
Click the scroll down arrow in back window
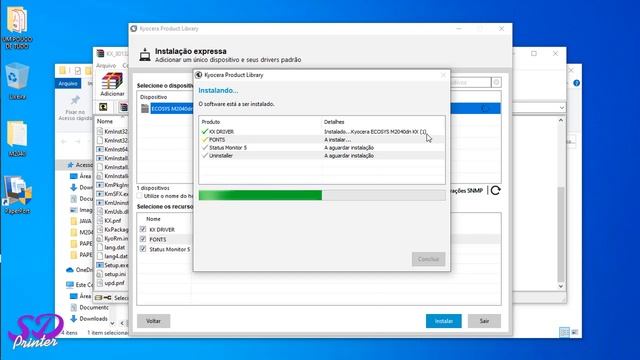[561, 286]
